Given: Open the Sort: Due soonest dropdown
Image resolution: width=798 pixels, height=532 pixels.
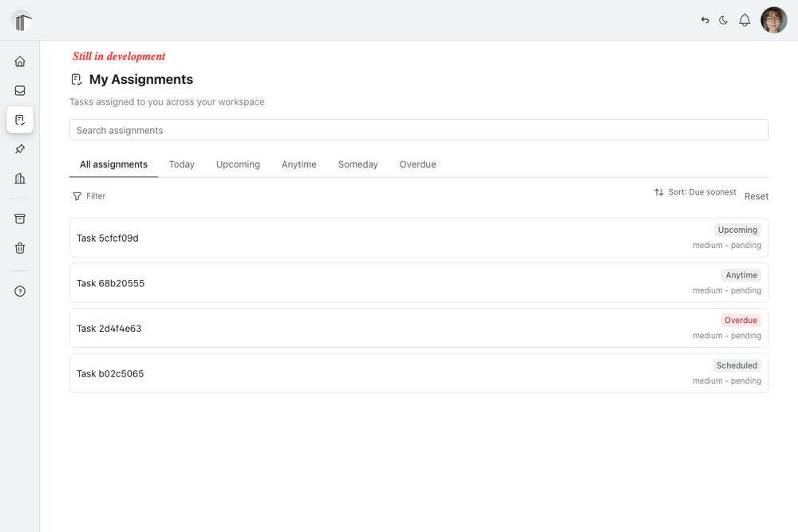Looking at the screenshot, I should [695, 192].
